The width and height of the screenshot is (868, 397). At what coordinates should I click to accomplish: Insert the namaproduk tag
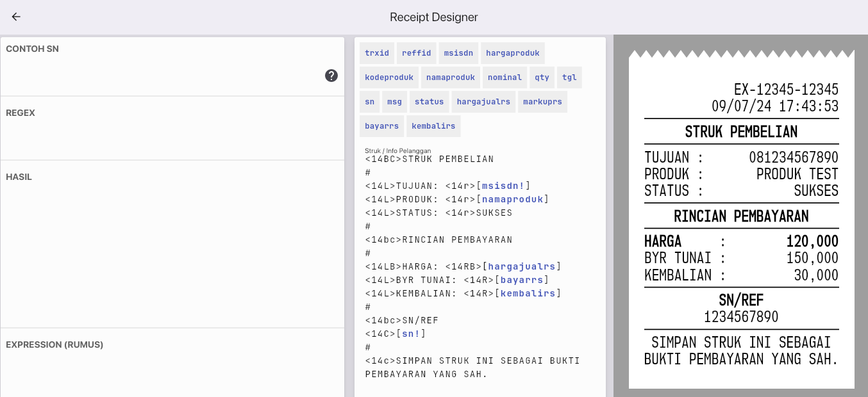click(x=451, y=77)
